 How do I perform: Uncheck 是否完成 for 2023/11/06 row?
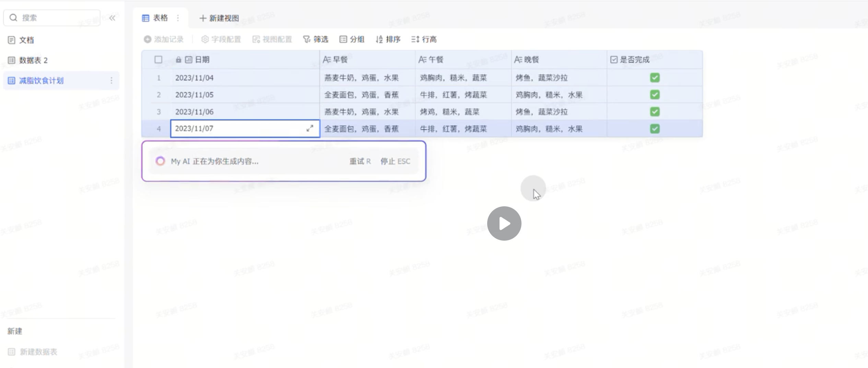(655, 112)
